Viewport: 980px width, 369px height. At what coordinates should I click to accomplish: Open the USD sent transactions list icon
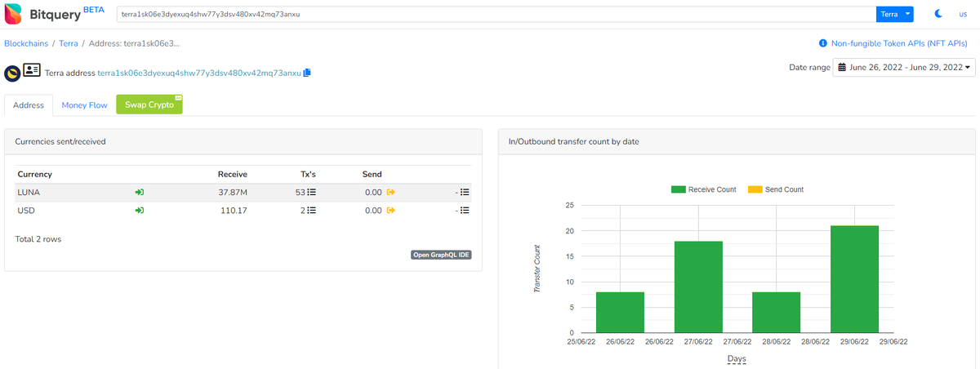click(465, 211)
